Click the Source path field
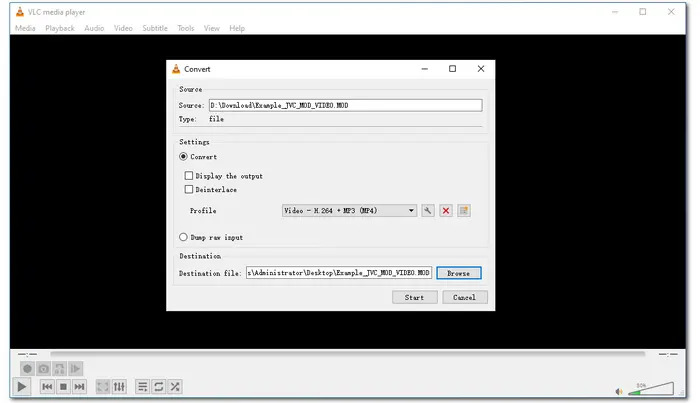 coord(346,105)
